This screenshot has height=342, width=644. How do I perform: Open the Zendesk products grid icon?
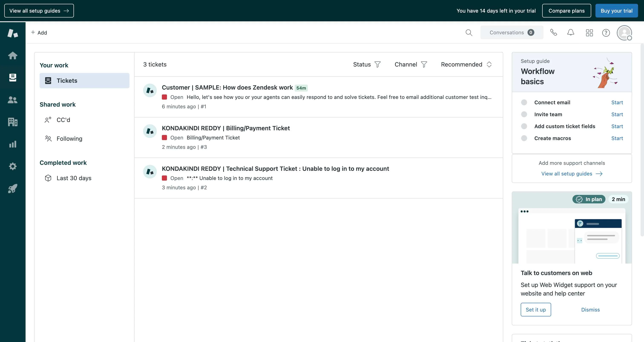coord(589,33)
